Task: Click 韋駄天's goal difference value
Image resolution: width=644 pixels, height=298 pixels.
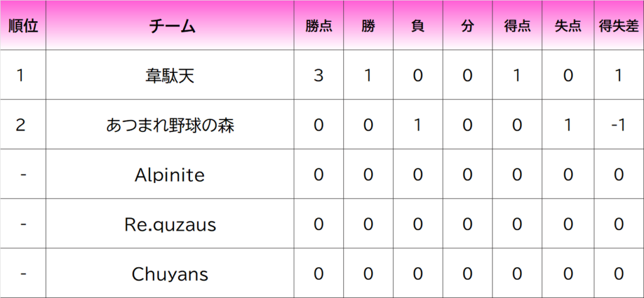Action: [618, 75]
